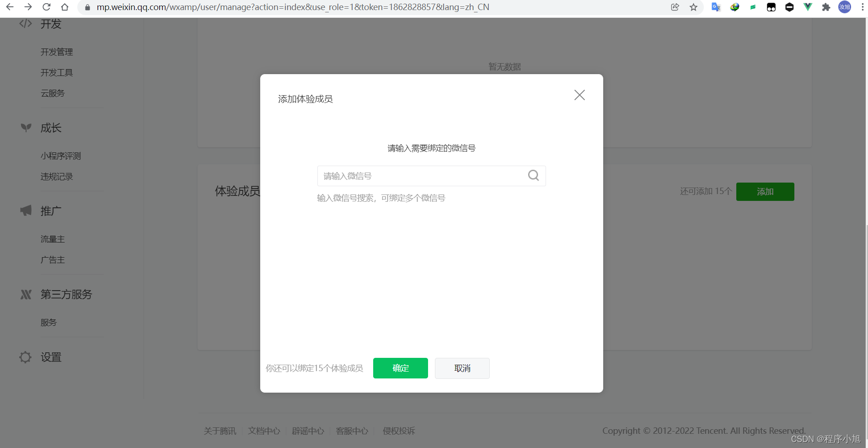
Task: Select 开发工具 in the sidebar
Action: click(57, 73)
